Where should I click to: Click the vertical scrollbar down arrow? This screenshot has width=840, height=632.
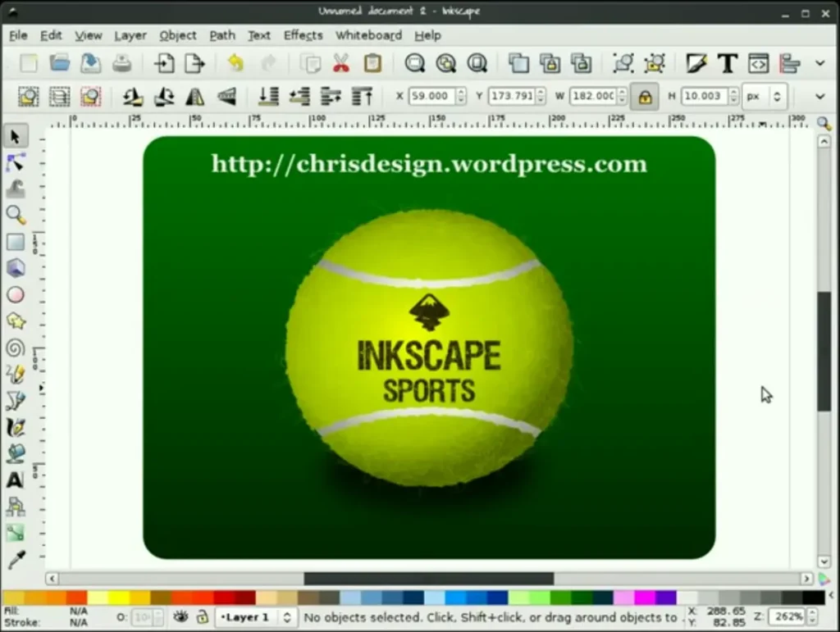[824, 562]
